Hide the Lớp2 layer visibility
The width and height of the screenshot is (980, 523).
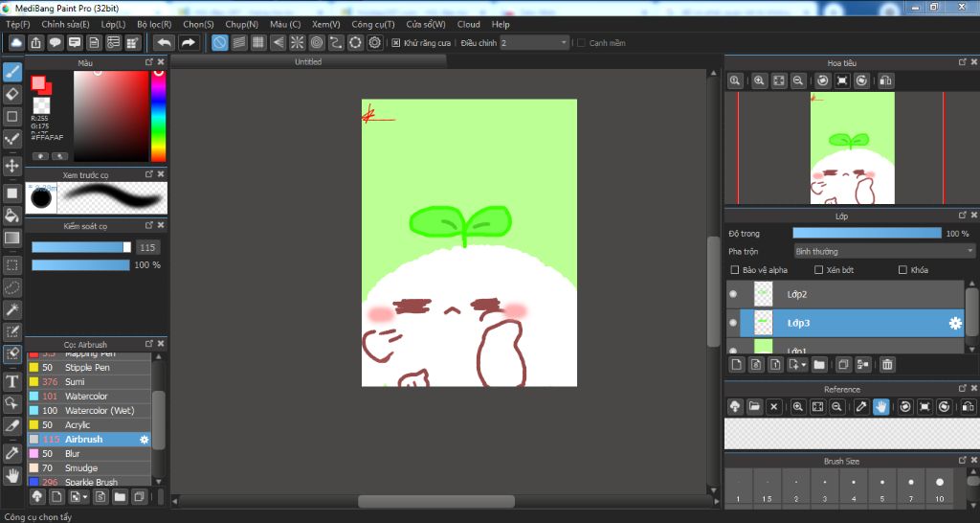pos(733,294)
